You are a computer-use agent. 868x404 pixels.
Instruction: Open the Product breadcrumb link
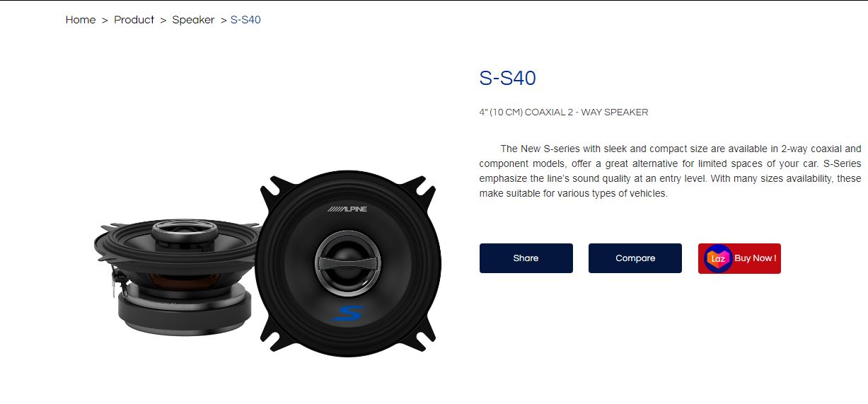coord(134,20)
